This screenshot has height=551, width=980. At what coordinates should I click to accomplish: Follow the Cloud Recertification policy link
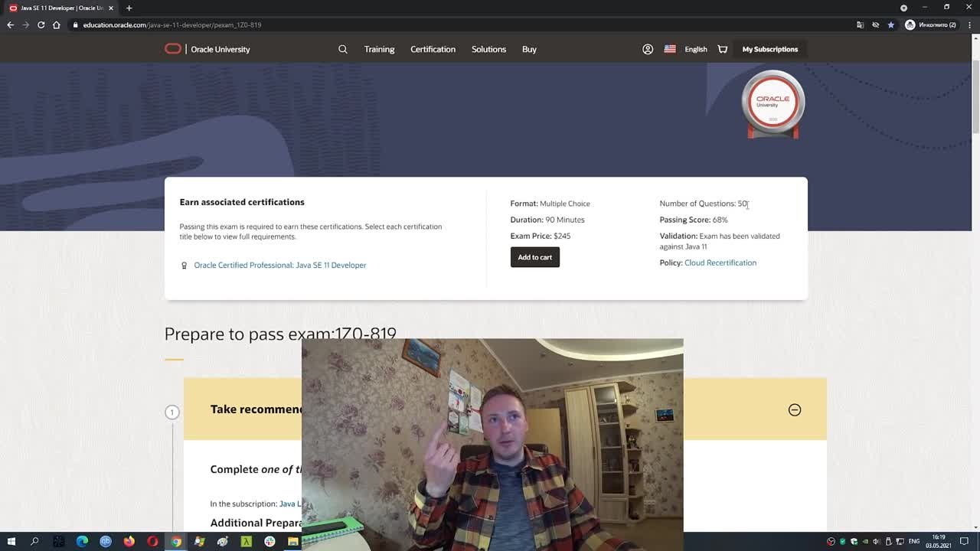pos(720,262)
